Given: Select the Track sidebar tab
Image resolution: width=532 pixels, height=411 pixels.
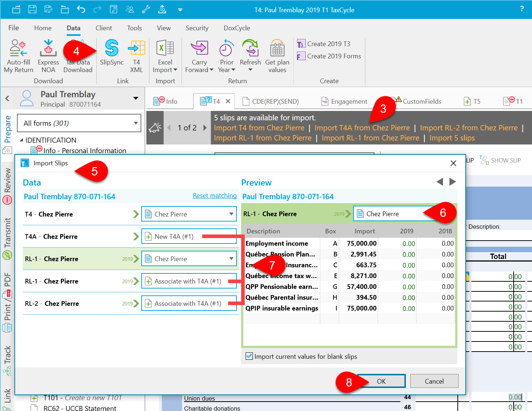Looking at the screenshot, I should tap(7, 360).
